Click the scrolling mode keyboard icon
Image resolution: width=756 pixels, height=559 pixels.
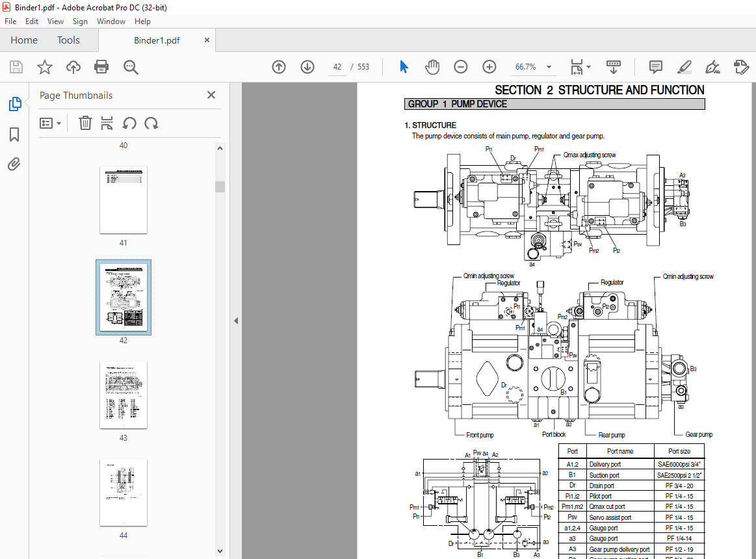pyautogui.click(x=613, y=67)
